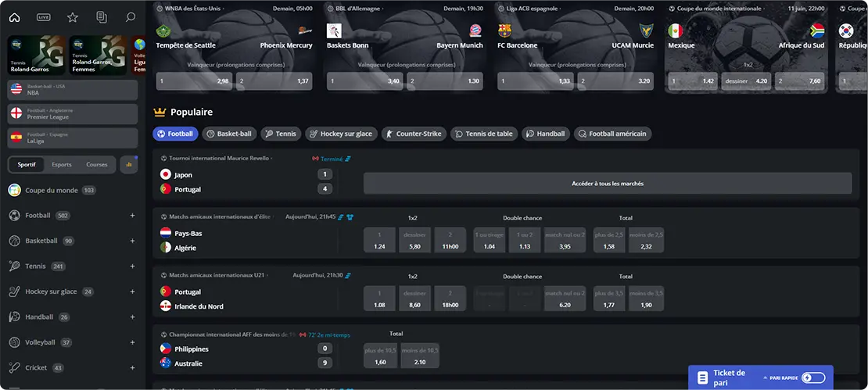Click the stats icon beside Terminé
Image resolution: width=868 pixels, height=390 pixels.
point(348,159)
